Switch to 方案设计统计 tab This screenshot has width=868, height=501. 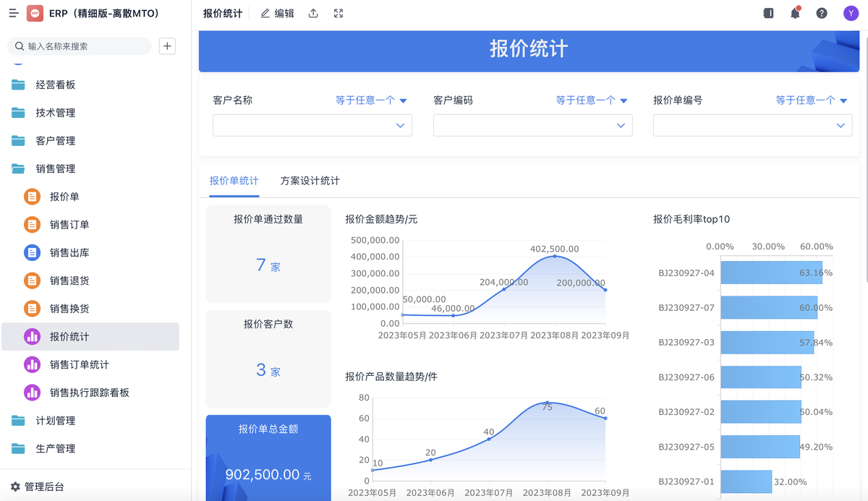click(x=310, y=181)
